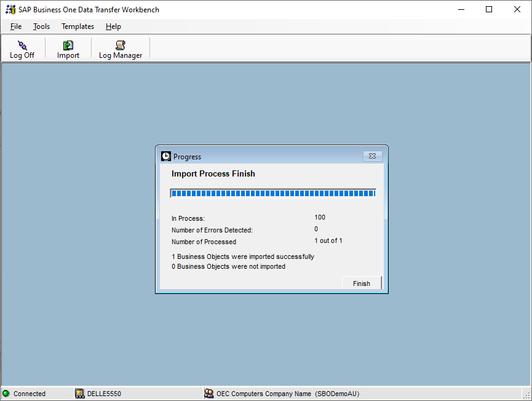
Task: Maximize the Data Transfer Workbench window
Action: pos(489,9)
